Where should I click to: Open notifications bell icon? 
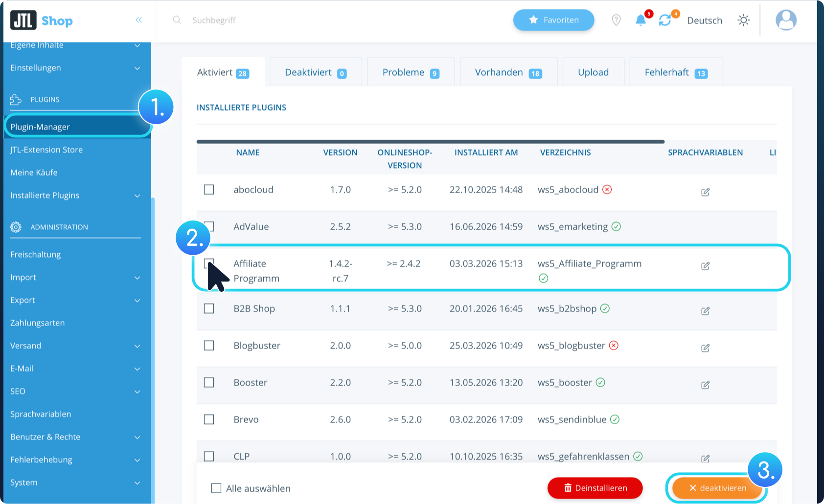(641, 20)
